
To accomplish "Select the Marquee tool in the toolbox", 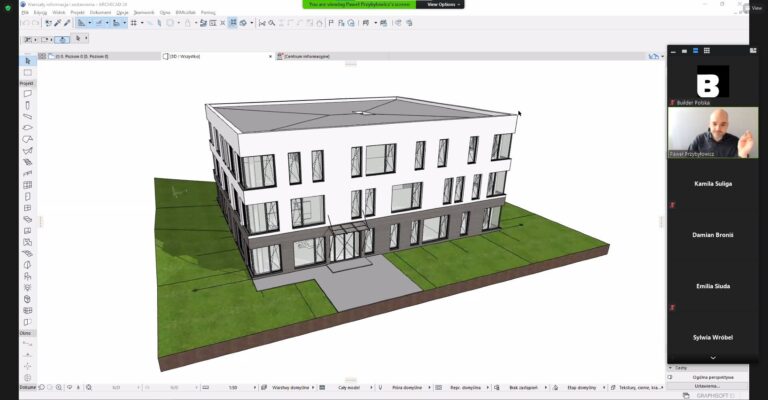I will tap(28, 72).
